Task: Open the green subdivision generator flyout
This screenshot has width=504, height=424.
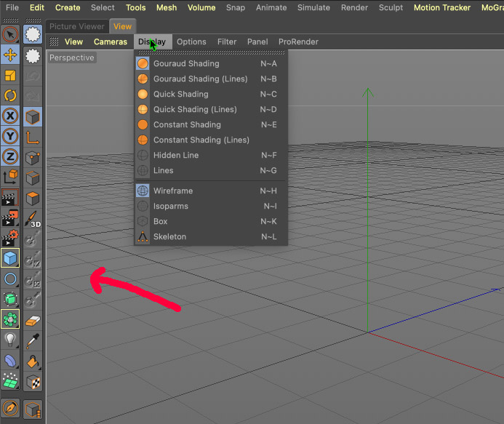Action: [x=10, y=299]
